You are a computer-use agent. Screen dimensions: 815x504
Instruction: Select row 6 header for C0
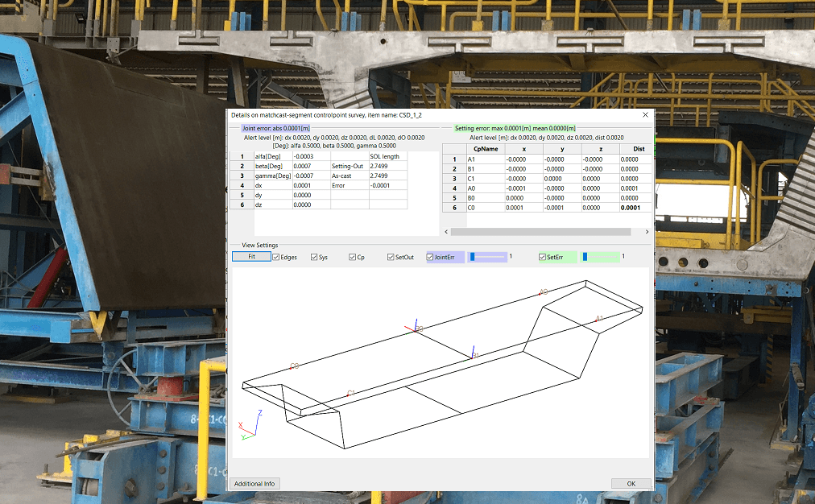[x=453, y=208]
